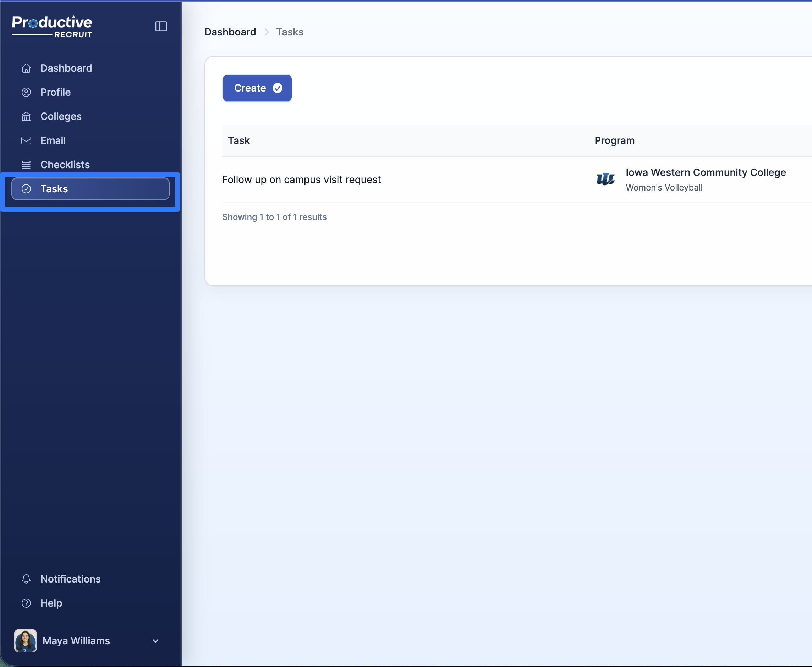This screenshot has width=812, height=667.
Task: Click the Tasks checkmark circle icon
Action: [26, 189]
